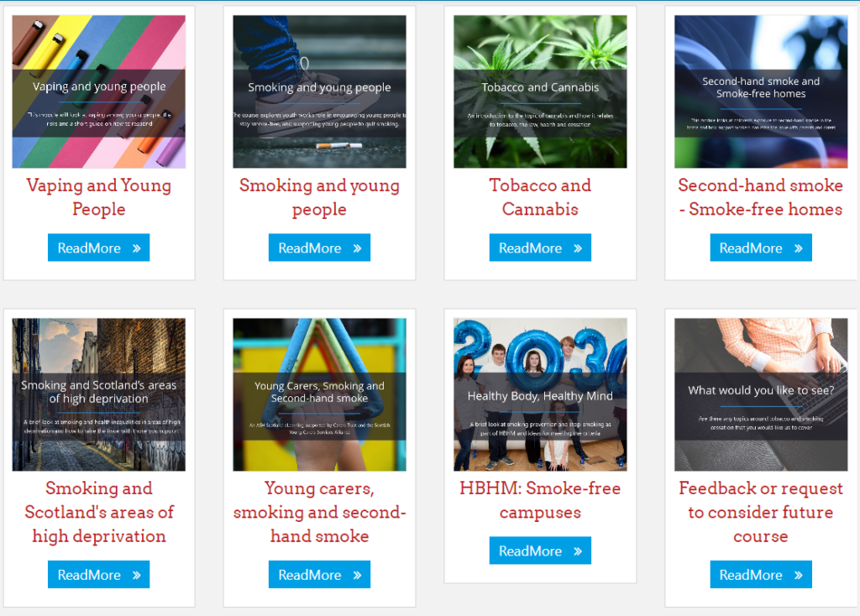Viewport: 860px width, 616px height.
Task: Click the shoe crushing cigarette thumbnail
Action: pyautogui.click(x=319, y=91)
